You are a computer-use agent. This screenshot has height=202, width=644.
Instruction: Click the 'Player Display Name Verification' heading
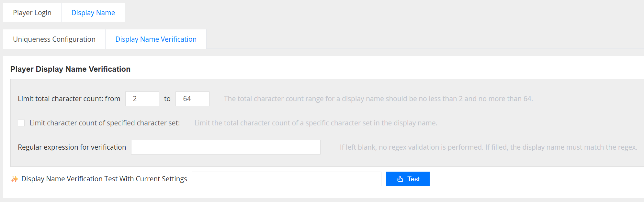(70, 69)
